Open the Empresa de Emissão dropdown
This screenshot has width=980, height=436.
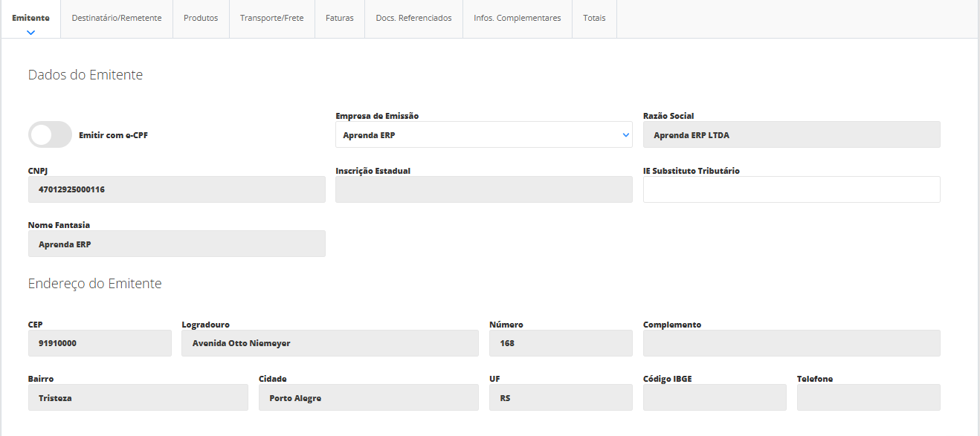coord(483,134)
